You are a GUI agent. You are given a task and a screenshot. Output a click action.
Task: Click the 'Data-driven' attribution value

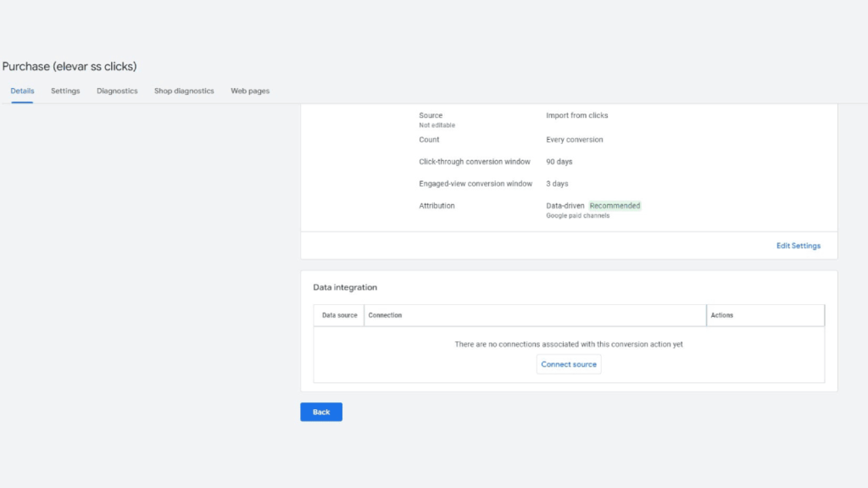[x=565, y=206]
